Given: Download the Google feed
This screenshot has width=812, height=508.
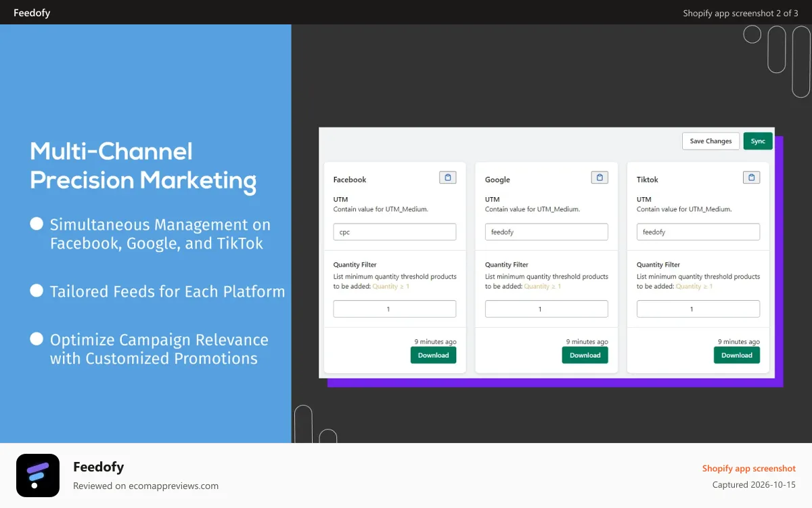Looking at the screenshot, I should click(585, 355).
